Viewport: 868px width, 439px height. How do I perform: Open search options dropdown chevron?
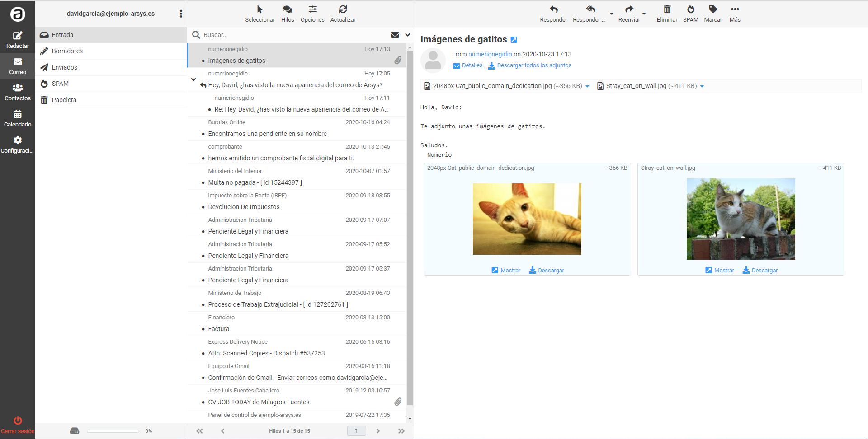(407, 35)
